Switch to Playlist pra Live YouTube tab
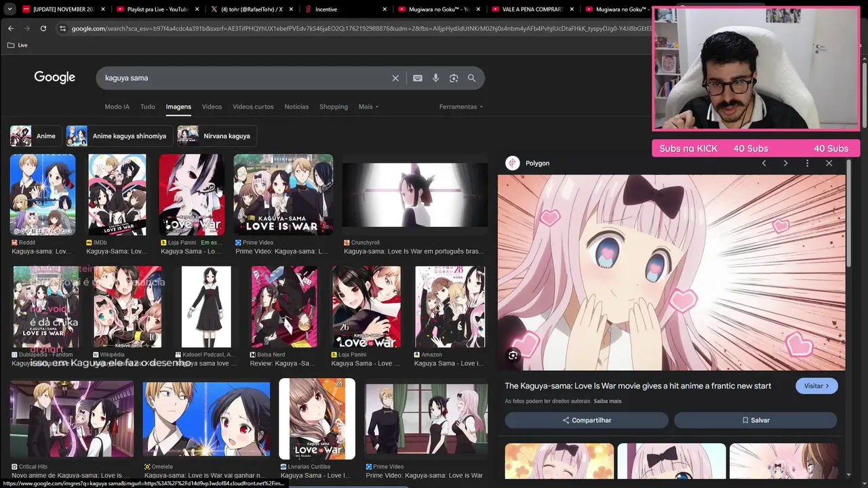868x488 pixels. [x=156, y=9]
